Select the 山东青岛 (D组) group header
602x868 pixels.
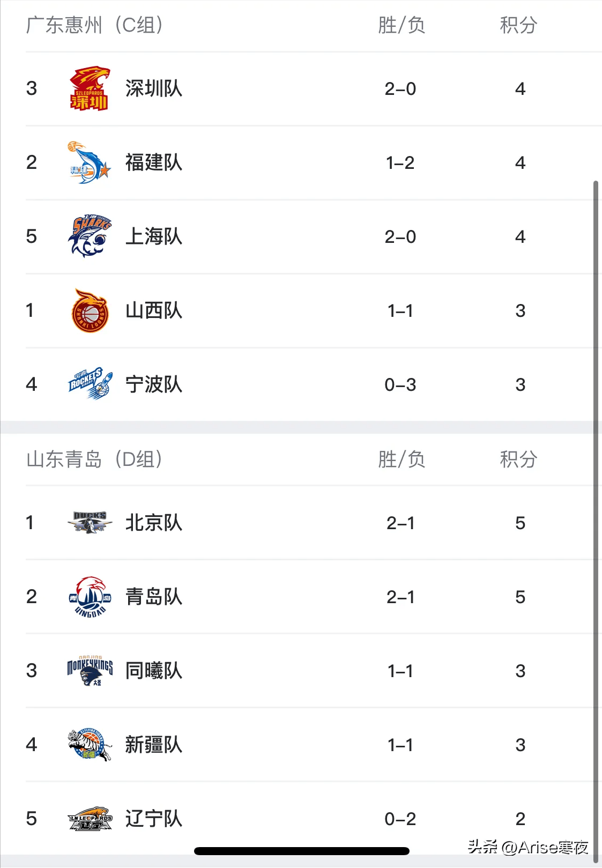pyautogui.click(x=94, y=459)
